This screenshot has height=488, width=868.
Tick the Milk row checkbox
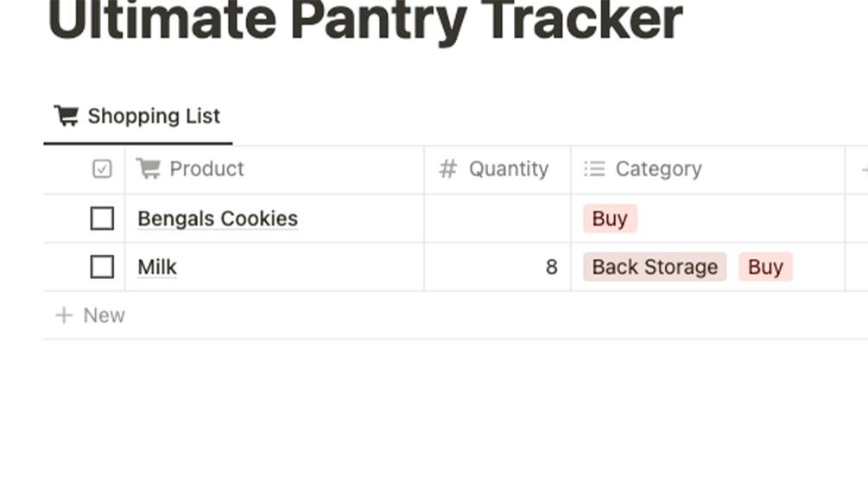pos(102,267)
